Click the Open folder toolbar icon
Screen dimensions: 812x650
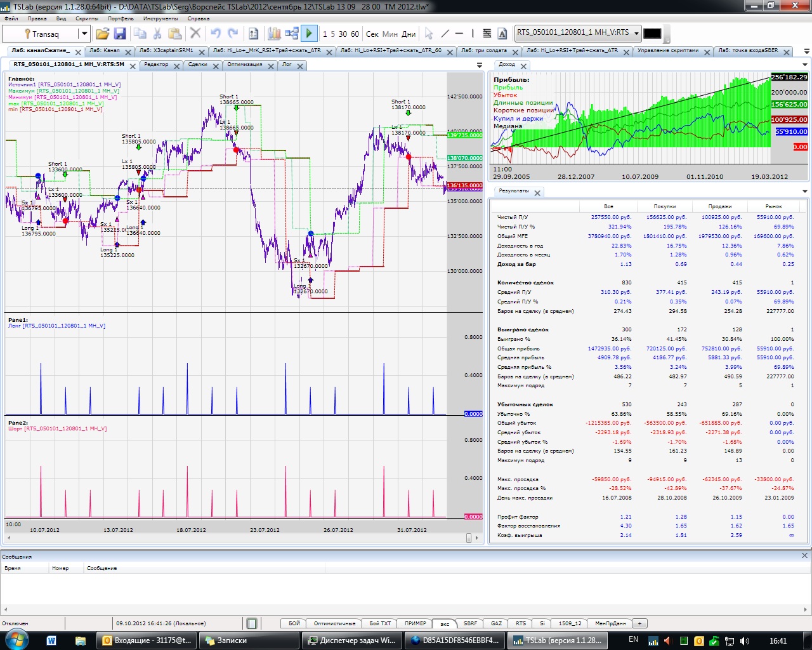pos(102,34)
